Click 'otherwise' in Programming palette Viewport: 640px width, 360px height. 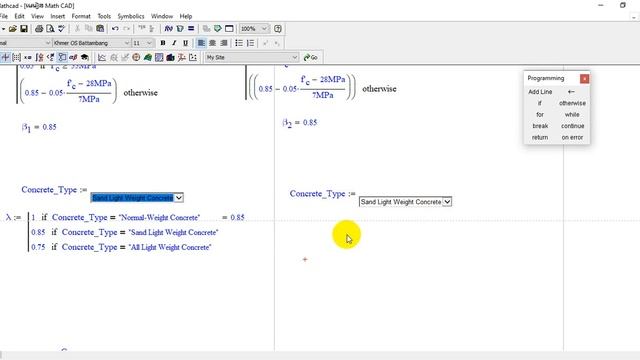click(x=572, y=103)
